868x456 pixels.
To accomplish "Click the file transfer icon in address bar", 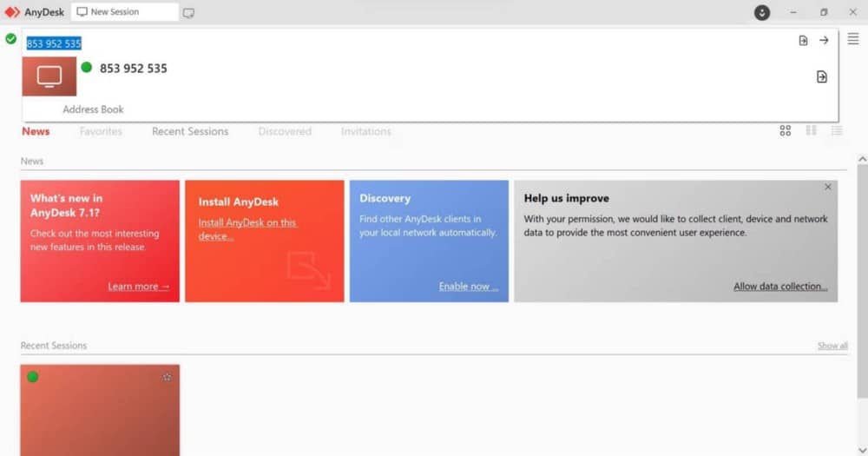I will click(803, 40).
